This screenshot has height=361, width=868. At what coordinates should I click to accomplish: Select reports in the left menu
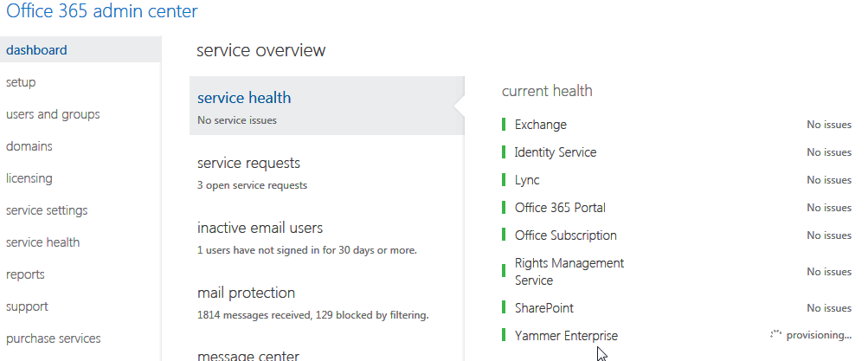25,274
